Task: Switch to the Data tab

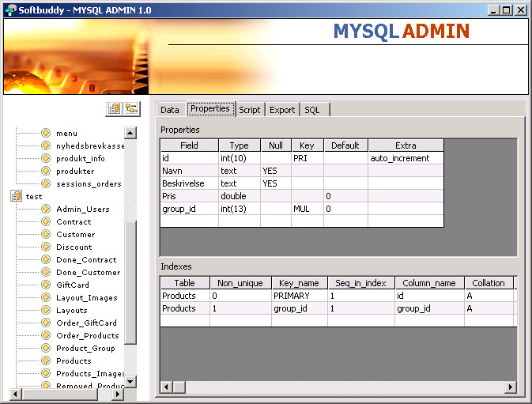Action: click(170, 110)
